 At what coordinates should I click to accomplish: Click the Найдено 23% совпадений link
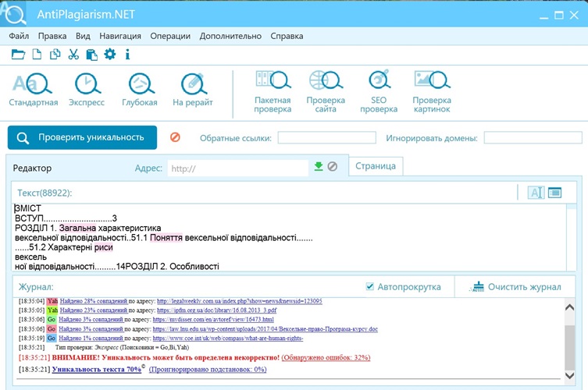coord(94,310)
